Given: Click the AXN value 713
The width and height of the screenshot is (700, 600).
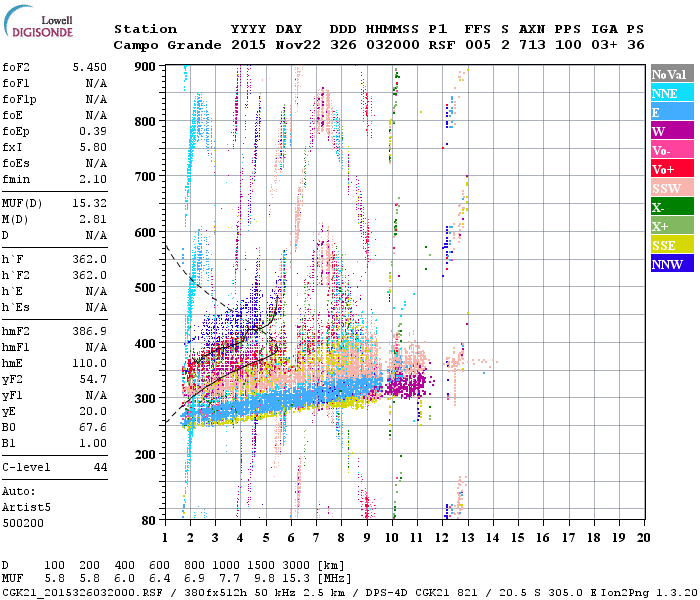Looking at the screenshot, I should point(532,45).
